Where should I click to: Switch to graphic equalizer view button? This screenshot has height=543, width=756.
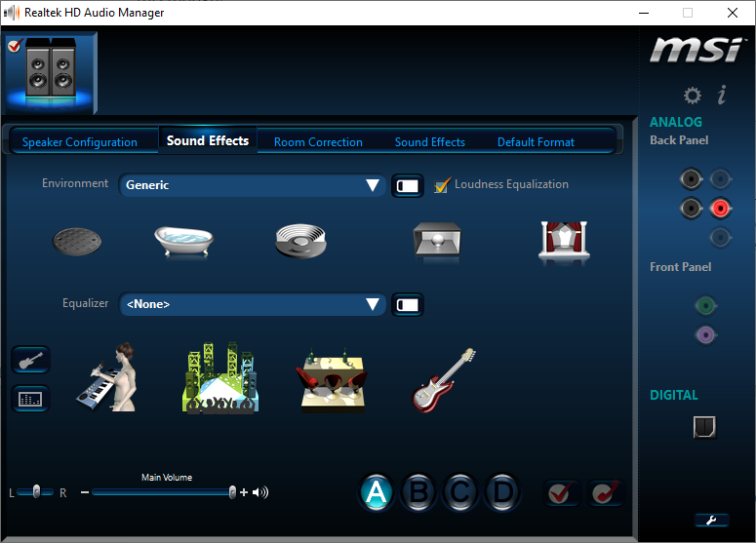[30, 399]
